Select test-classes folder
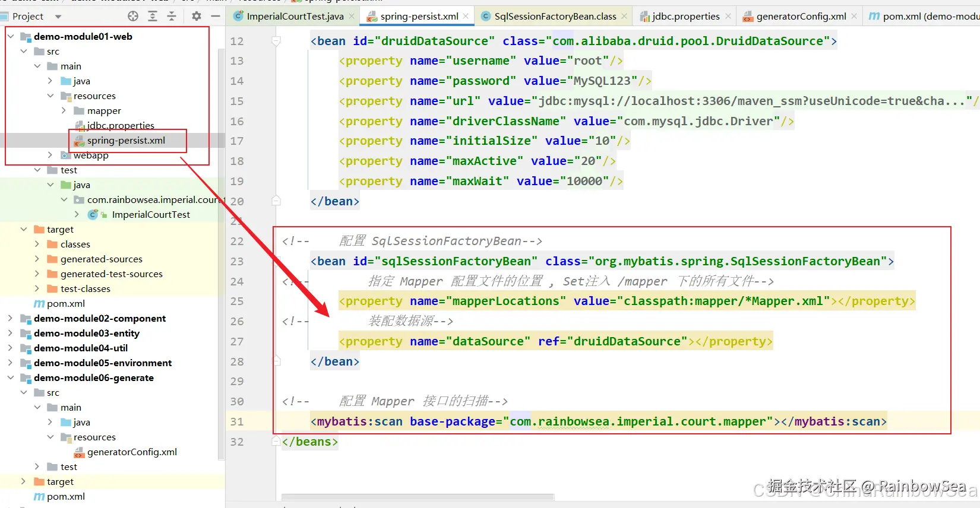The width and height of the screenshot is (980, 508). 86,288
